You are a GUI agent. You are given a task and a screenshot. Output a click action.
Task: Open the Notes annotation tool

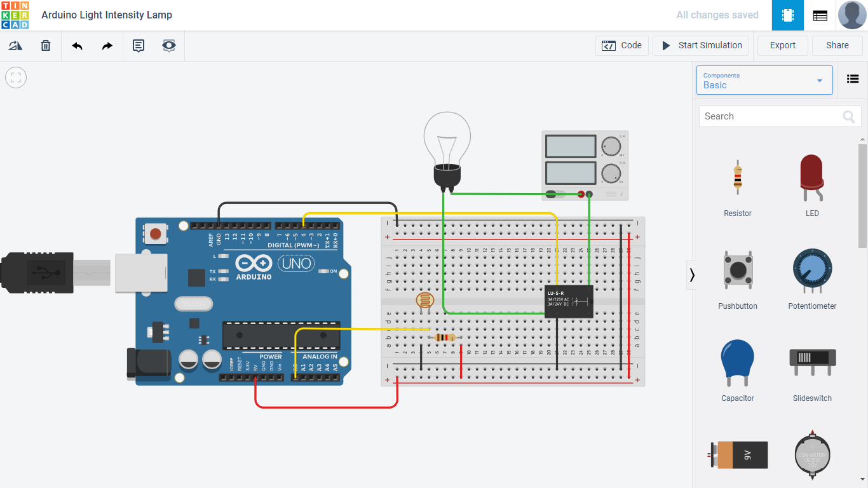pyautogui.click(x=138, y=45)
